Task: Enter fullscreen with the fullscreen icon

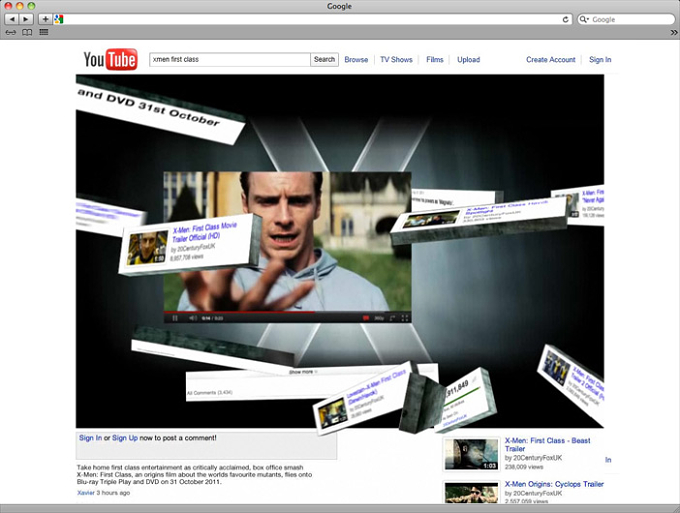Action: (405, 318)
